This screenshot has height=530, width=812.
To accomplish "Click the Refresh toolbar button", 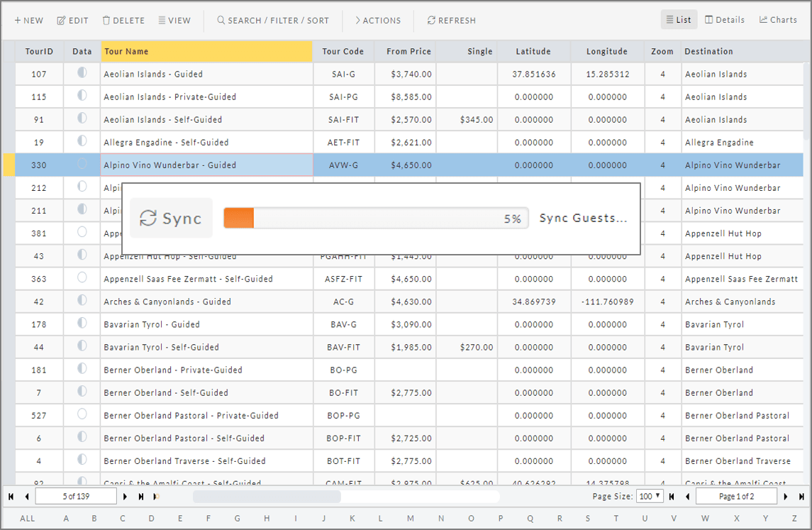I will pyautogui.click(x=451, y=21).
